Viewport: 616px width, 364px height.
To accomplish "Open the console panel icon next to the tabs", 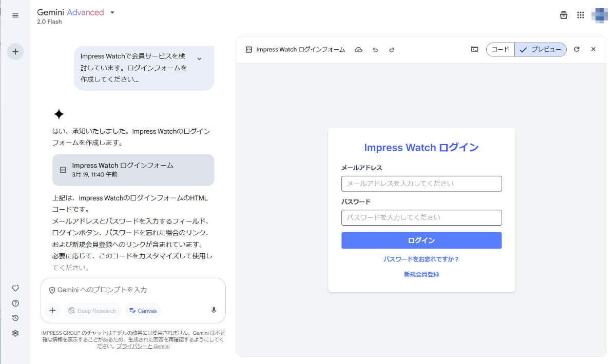I will 474,49.
